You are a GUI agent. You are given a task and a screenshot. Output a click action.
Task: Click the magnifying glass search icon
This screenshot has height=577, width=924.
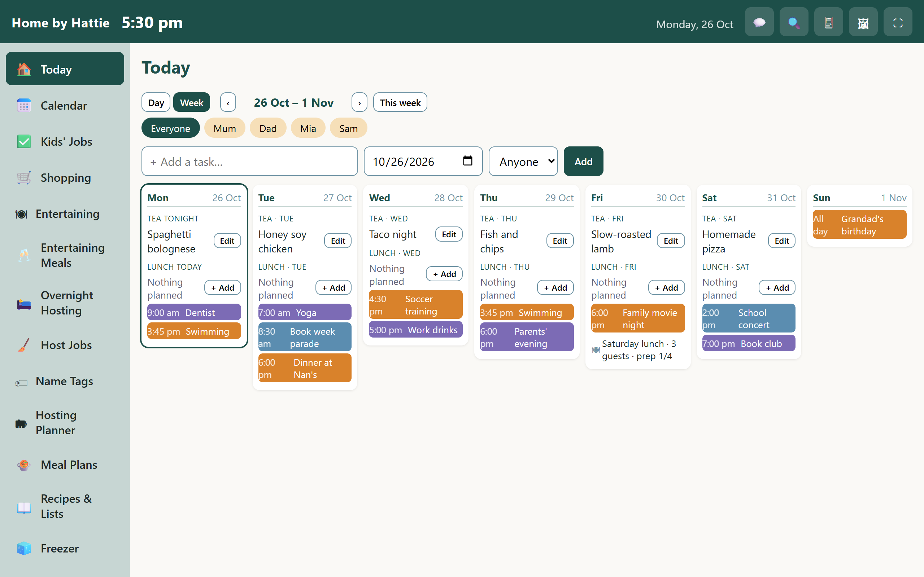(x=794, y=22)
